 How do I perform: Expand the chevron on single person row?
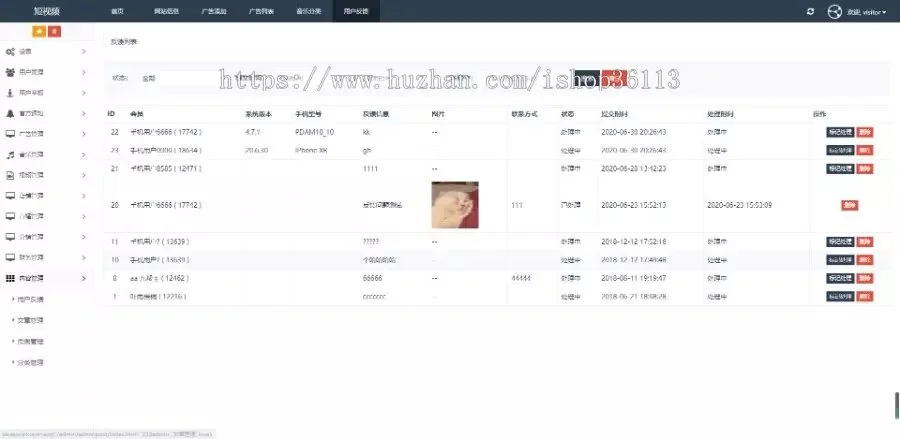tap(84, 93)
